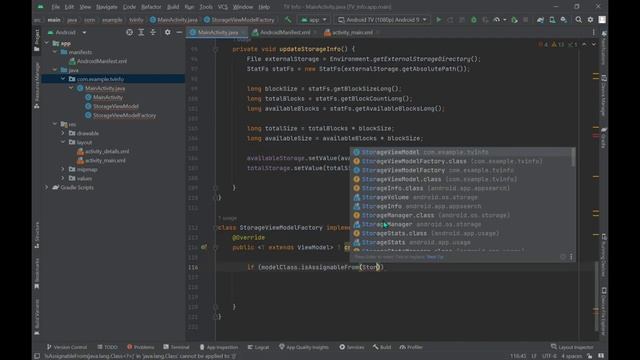Open completion popup more options icon
Viewport: 640px width, 360px height.
[x=571, y=257]
